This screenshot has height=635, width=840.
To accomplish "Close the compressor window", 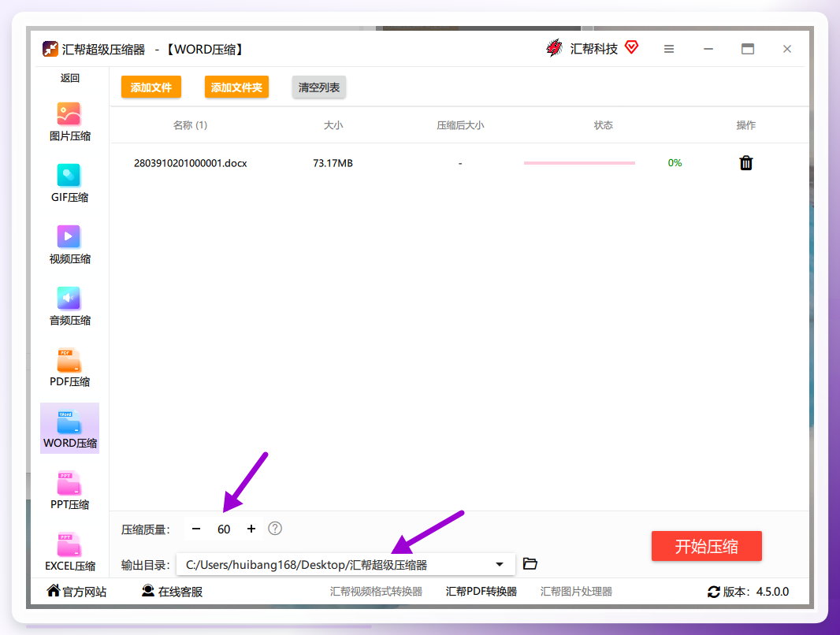I will (787, 50).
